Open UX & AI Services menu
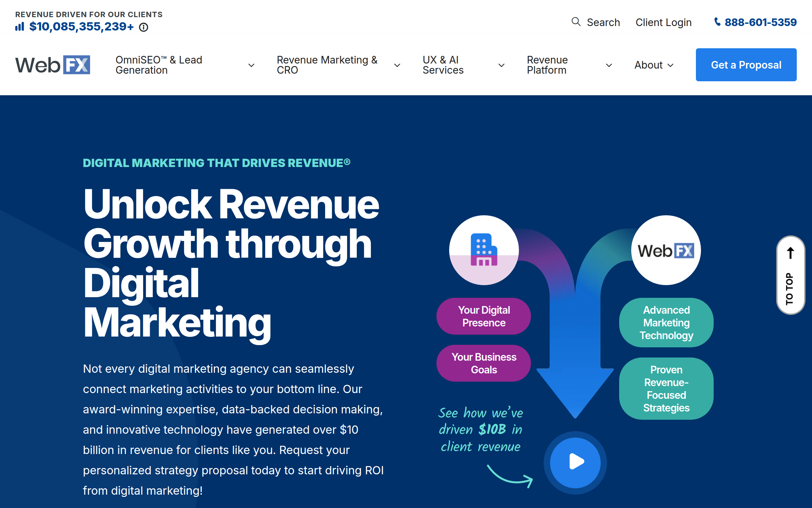812x508 pixels. [x=443, y=65]
